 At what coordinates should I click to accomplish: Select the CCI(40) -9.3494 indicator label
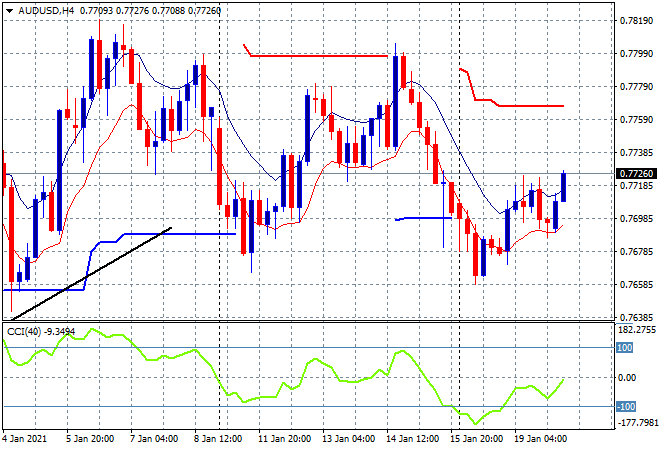click(x=41, y=332)
